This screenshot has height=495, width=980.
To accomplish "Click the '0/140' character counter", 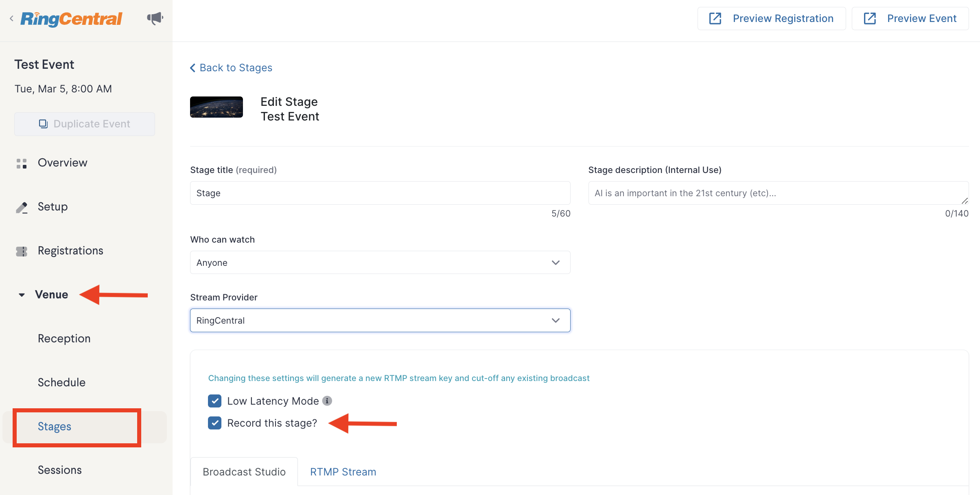I will [x=957, y=213].
